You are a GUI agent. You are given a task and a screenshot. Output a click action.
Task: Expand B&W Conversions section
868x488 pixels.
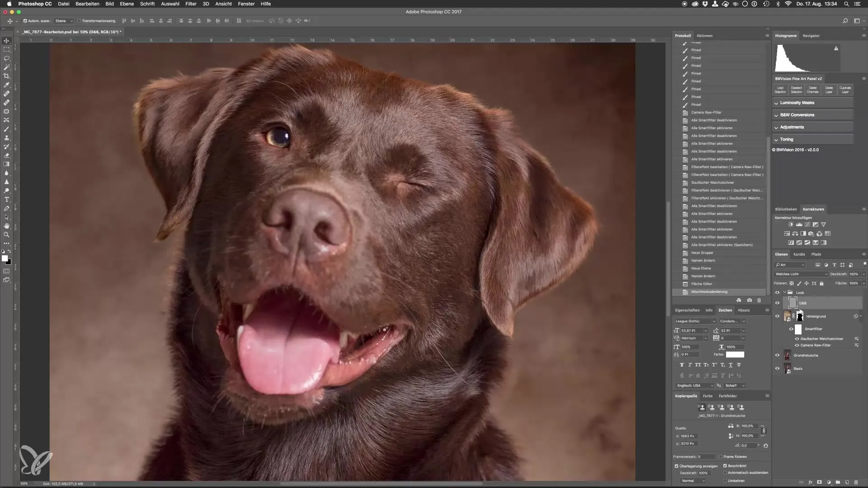point(813,115)
